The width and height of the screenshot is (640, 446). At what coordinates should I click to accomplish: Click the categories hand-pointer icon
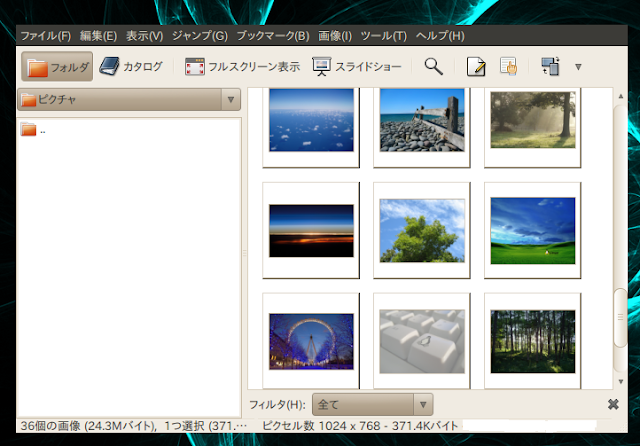coord(509,67)
